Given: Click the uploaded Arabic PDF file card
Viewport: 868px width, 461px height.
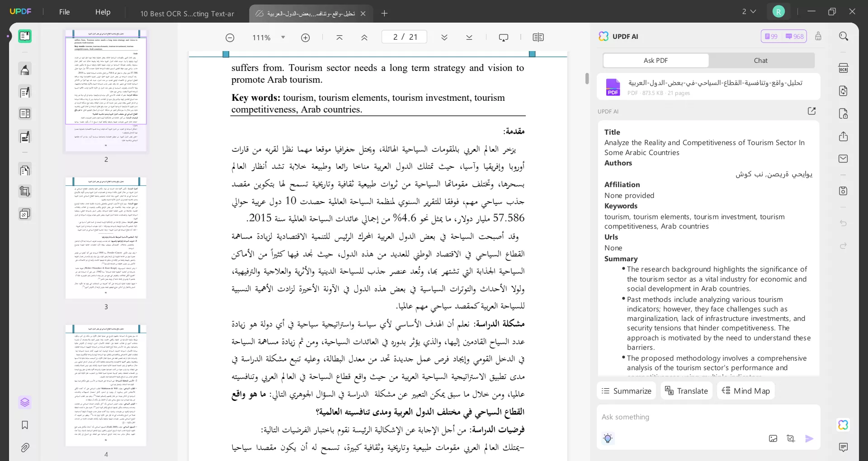Looking at the screenshot, I should point(708,87).
